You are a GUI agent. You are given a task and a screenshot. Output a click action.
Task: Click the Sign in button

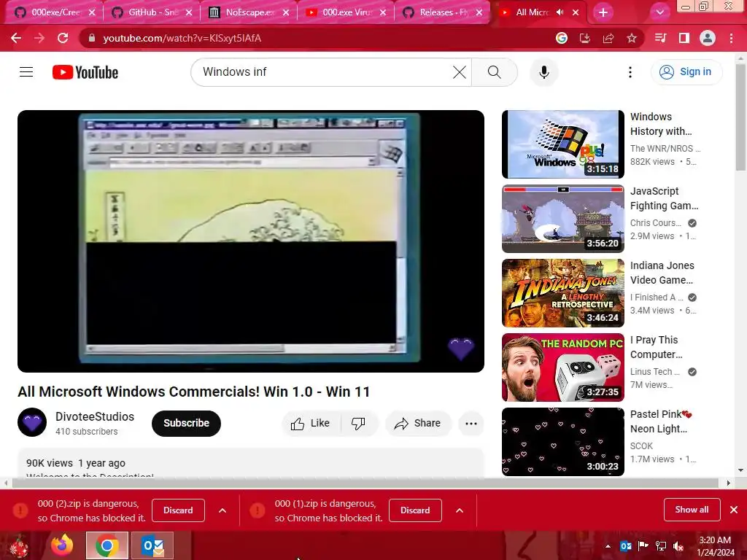tap(686, 72)
